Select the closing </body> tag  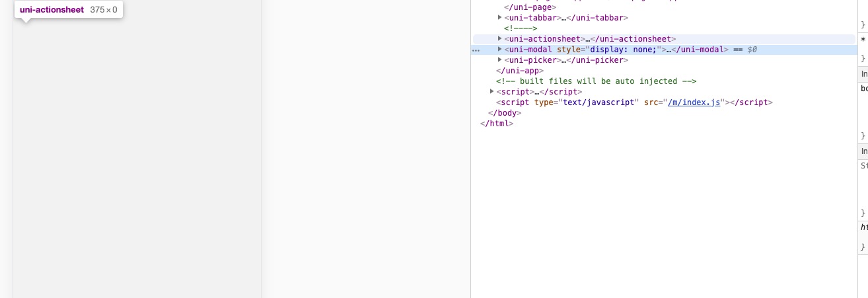[x=505, y=113]
